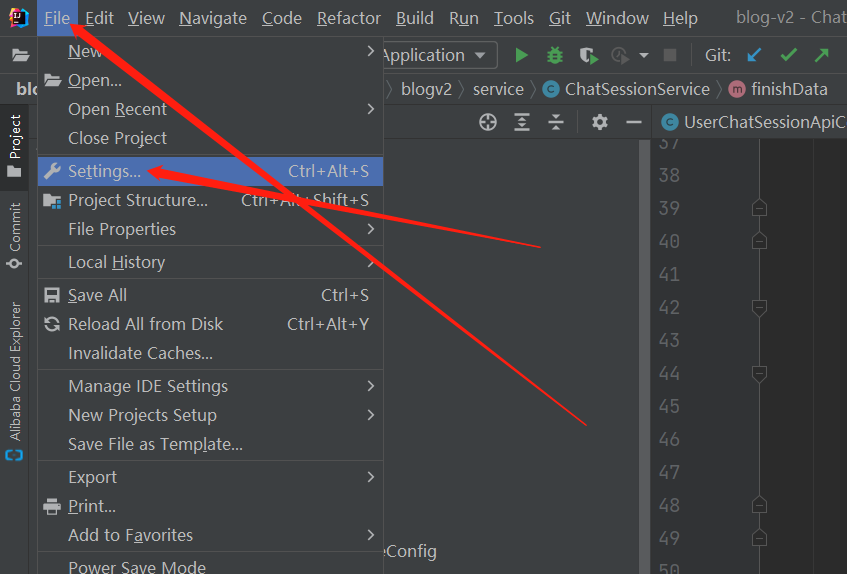
Task: Select Save All in File menu
Action: [x=211, y=295]
